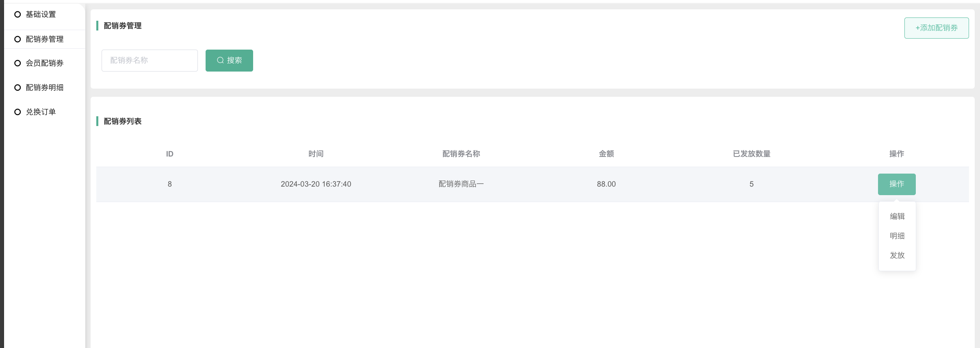The height and width of the screenshot is (348, 980).
Task: Click the circle icon beside 配销券明细
Action: (x=17, y=88)
